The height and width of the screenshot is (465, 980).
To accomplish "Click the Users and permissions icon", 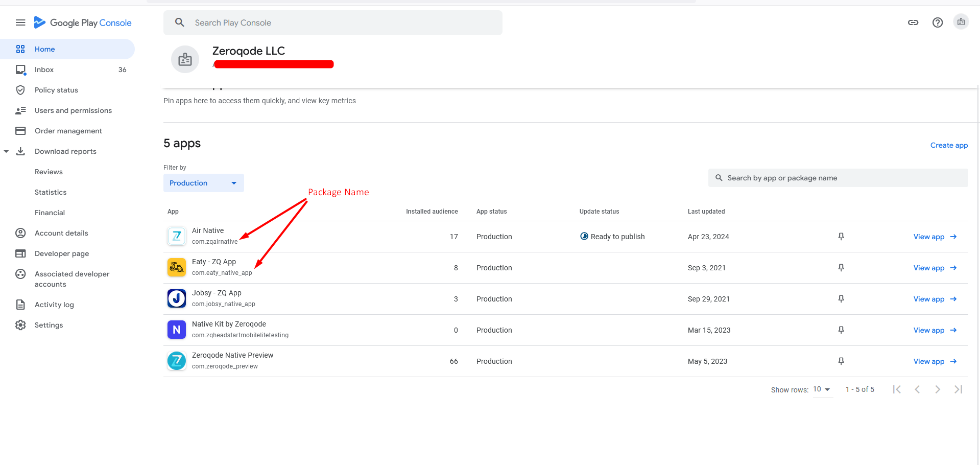I will point(20,110).
